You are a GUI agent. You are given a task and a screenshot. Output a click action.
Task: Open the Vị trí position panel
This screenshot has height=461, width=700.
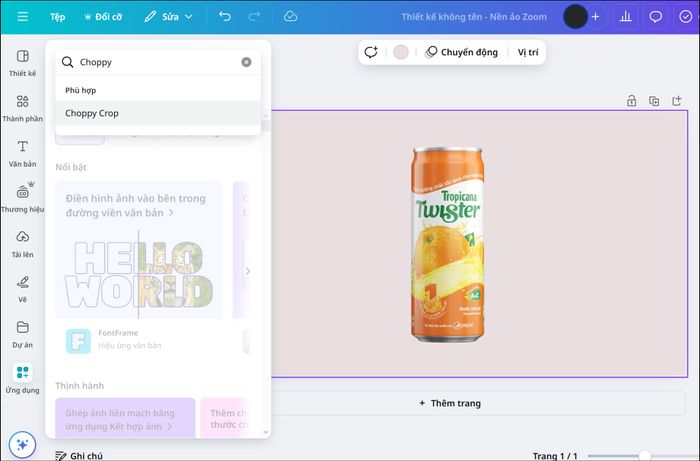(528, 52)
